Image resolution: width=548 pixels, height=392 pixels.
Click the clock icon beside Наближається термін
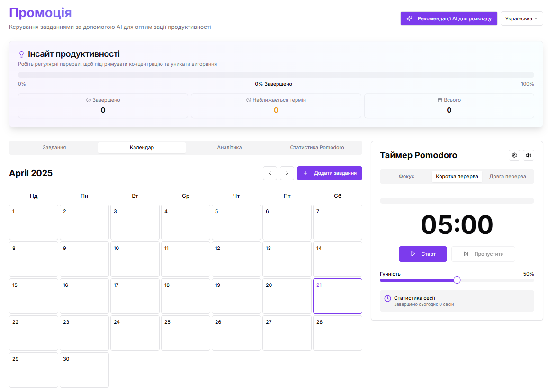[249, 100]
